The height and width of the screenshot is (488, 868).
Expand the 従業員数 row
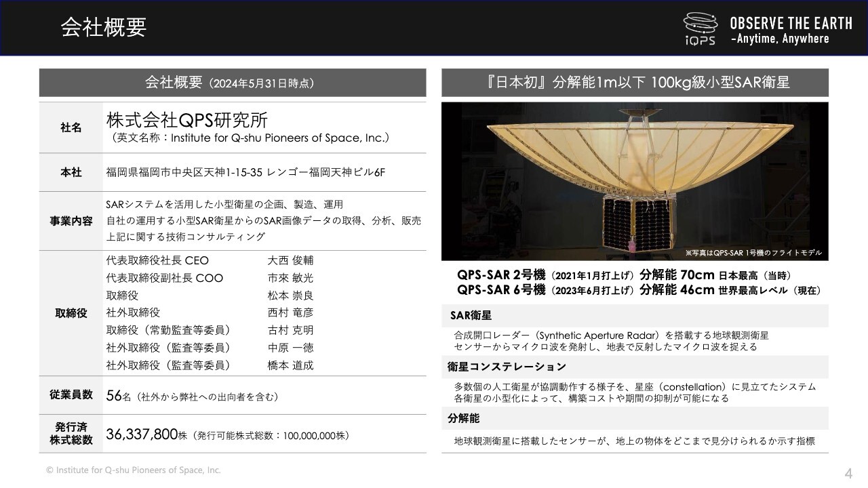pos(70,395)
